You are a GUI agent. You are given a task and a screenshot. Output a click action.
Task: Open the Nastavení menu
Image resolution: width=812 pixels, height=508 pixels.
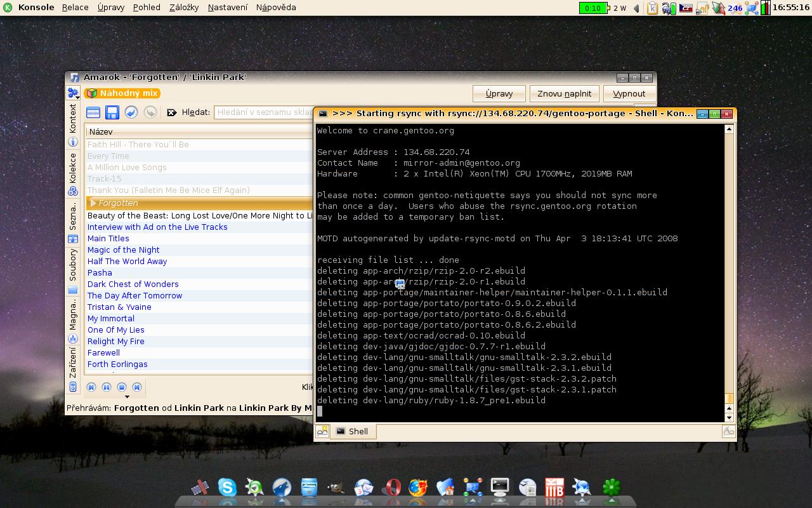click(x=228, y=8)
